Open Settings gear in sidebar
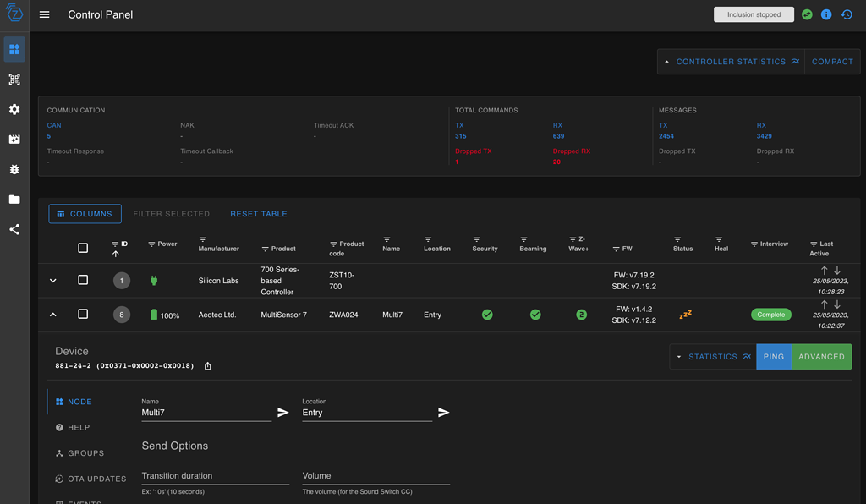This screenshot has height=504, width=866. pos(14,109)
